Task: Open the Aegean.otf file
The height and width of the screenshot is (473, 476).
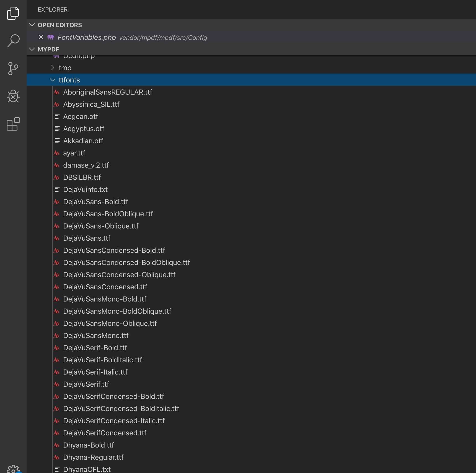Action: tap(81, 116)
